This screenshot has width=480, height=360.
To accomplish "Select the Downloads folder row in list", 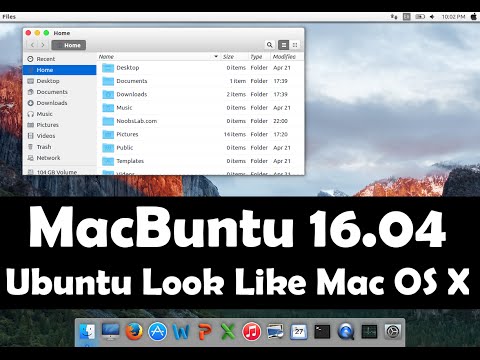I will click(200, 94).
